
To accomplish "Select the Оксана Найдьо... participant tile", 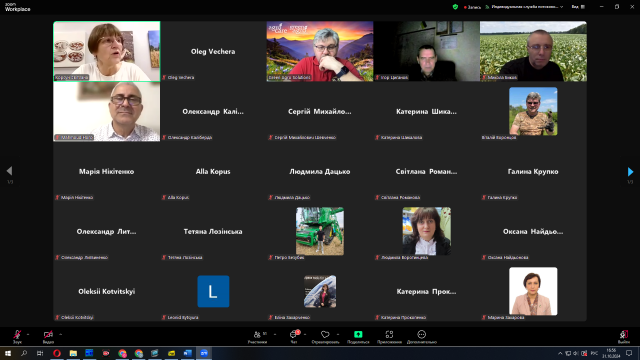I will (x=533, y=231).
